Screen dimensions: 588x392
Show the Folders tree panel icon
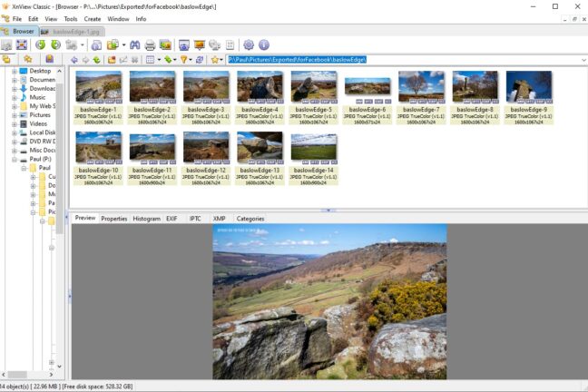click(6, 59)
